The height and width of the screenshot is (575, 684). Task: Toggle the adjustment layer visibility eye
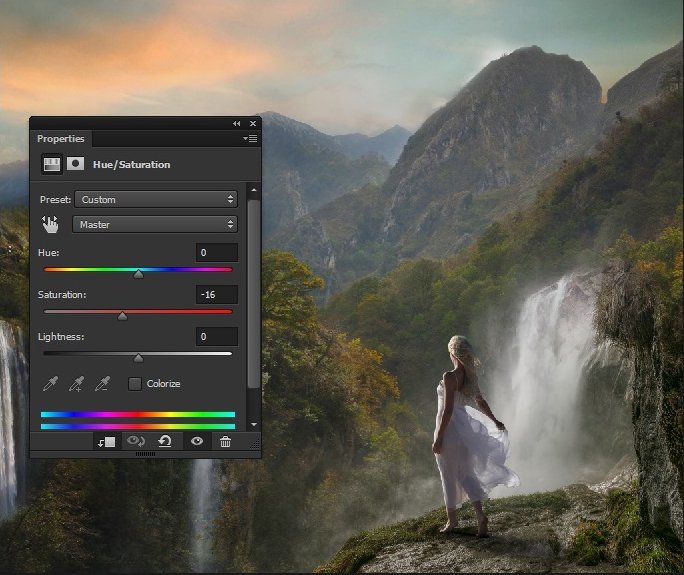click(x=196, y=441)
